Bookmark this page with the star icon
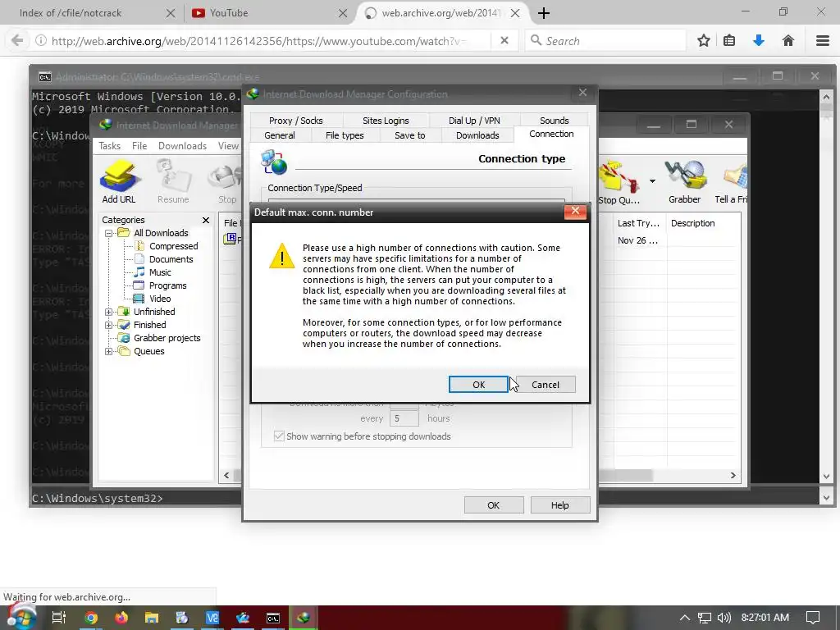Screen dimensions: 840x630 (x=703, y=41)
